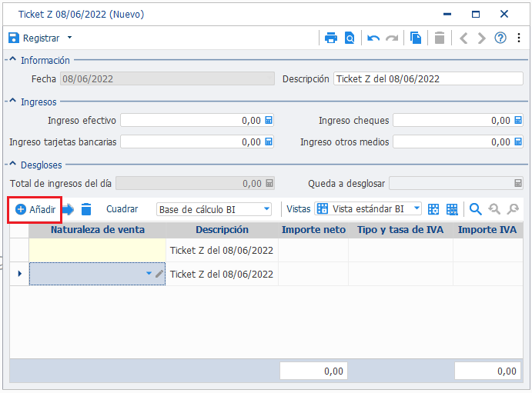Image resolution: width=532 pixels, height=393 pixels.
Task: Open the calculator for Ingreso efectivo
Action: (269, 120)
